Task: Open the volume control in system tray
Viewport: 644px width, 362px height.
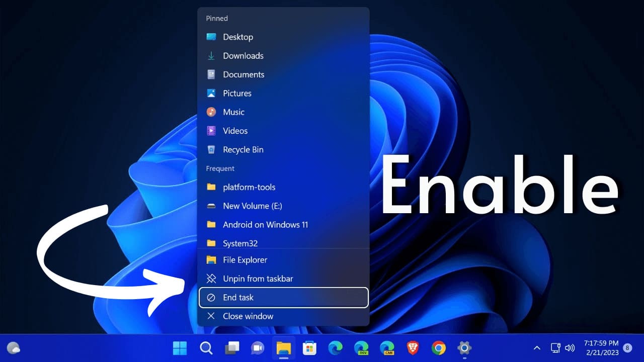Action: [x=570, y=347]
